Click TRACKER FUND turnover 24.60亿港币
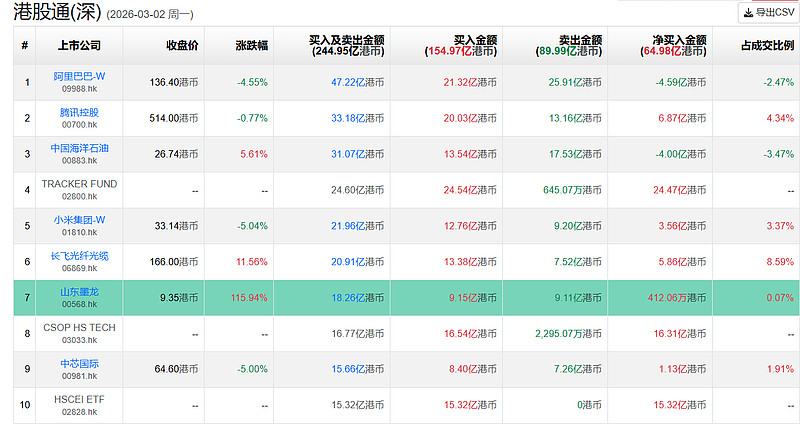Screen dimensions: 800x425 pyautogui.click(x=357, y=190)
